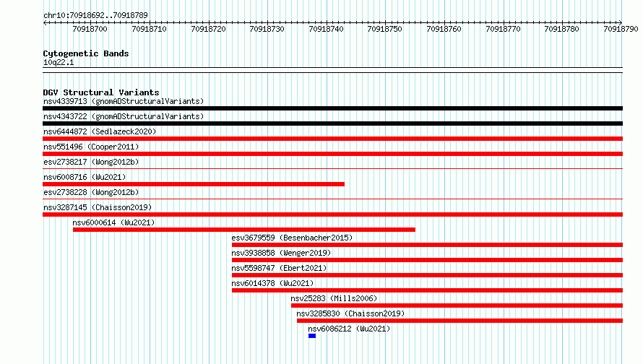
Task: Click ruler position 70918790
Action: [x=621, y=29]
